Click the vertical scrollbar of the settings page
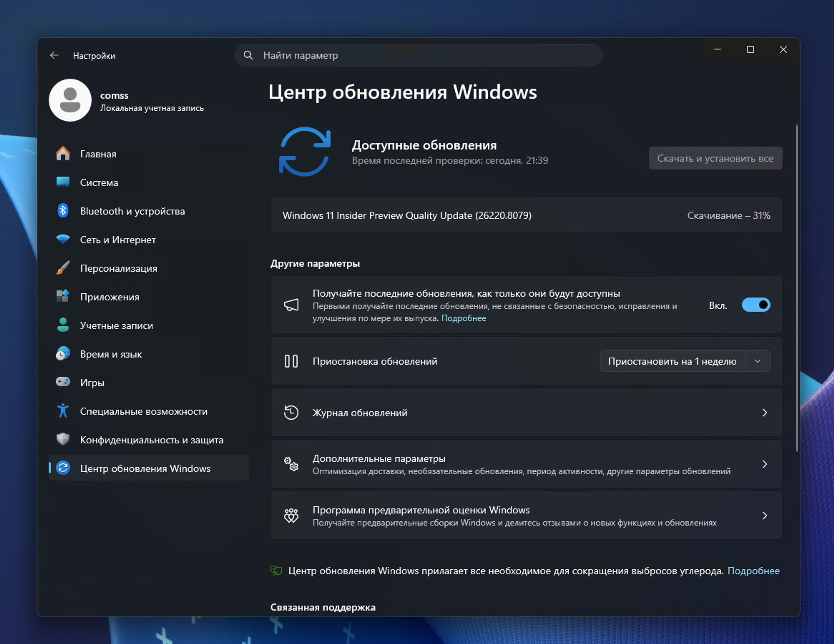Viewport: 834px width, 644px height. click(x=797, y=288)
